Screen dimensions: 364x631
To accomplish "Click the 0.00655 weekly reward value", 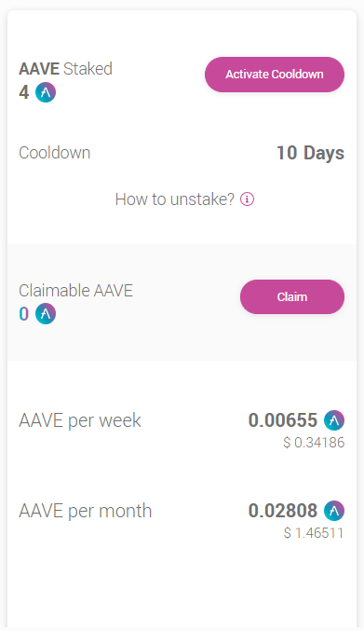I will [x=283, y=420].
